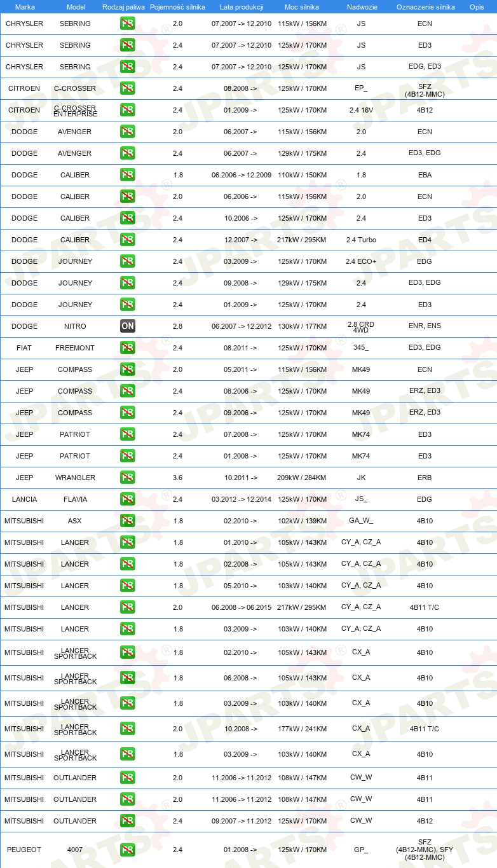Viewport: 497px width, 868px height.
Task: Click petrol icon in Caliber 2.4 Turbo row
Action: [x=128, y=240]
